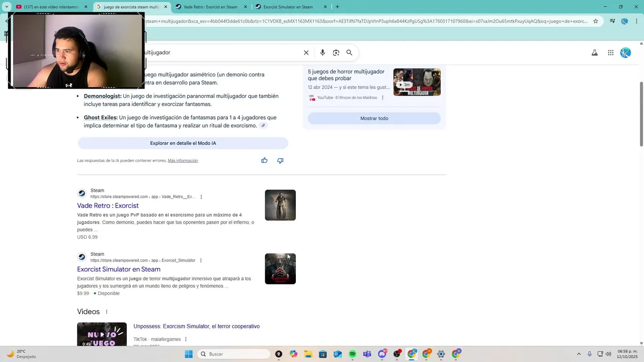Open the Demonologist link

coord(103,96)
